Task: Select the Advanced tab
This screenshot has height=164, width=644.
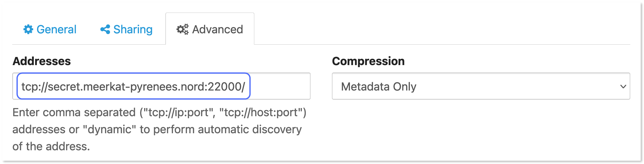Action: [210, 29]
